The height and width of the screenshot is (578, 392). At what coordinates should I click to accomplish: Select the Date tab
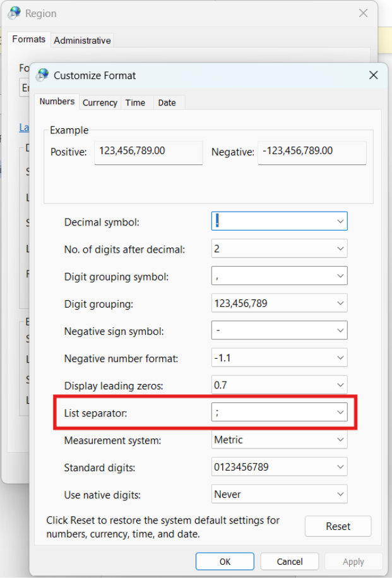point(167,102)
